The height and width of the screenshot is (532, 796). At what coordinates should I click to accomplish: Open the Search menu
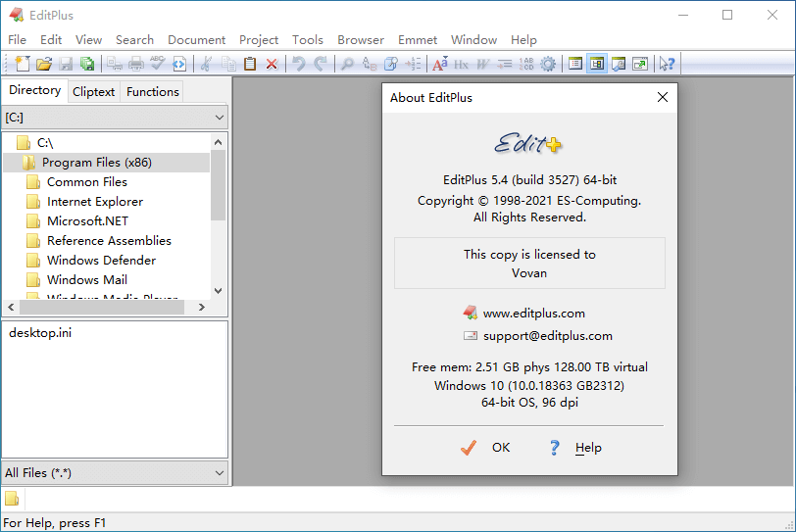click(x=134, y=39)
